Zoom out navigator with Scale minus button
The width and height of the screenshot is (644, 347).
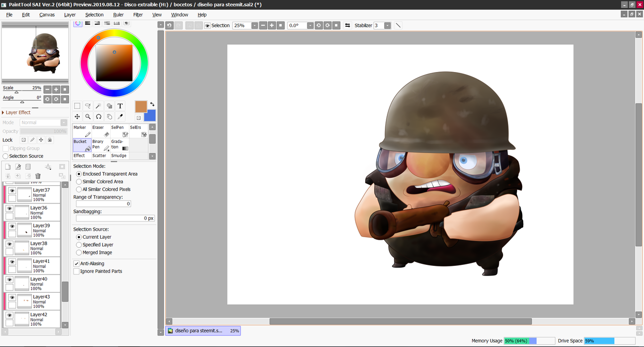47,89
